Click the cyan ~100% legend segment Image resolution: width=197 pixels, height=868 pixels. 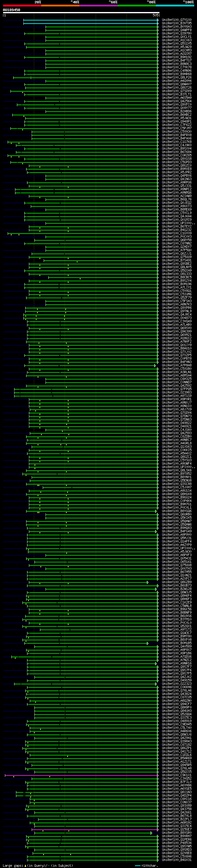(x=175, y=6)
